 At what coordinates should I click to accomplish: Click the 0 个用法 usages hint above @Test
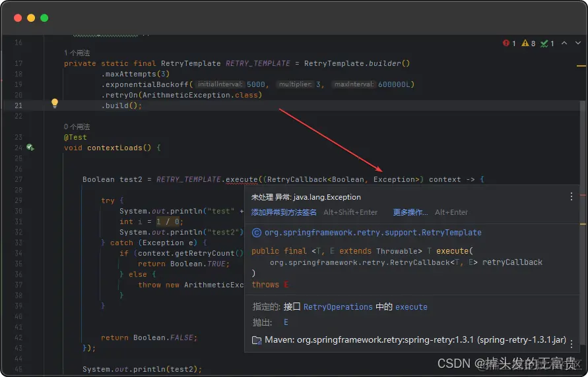(x=77, y=127)
